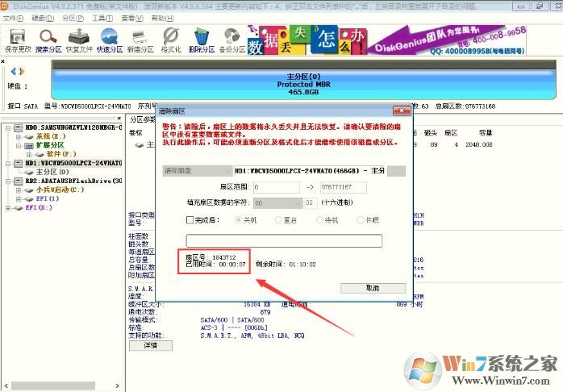Click the browse button beside HD1 disk field

396,171
